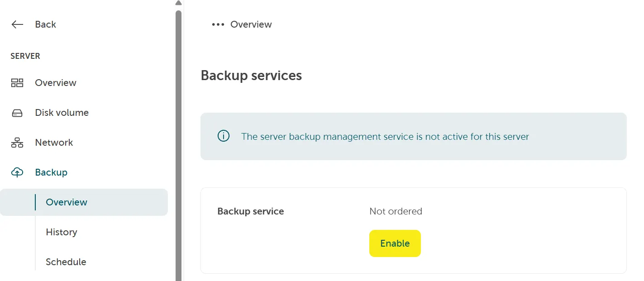Click the Backup cloud icon
The height and width of the screenshot is (281, 644).
coord(17,172)
